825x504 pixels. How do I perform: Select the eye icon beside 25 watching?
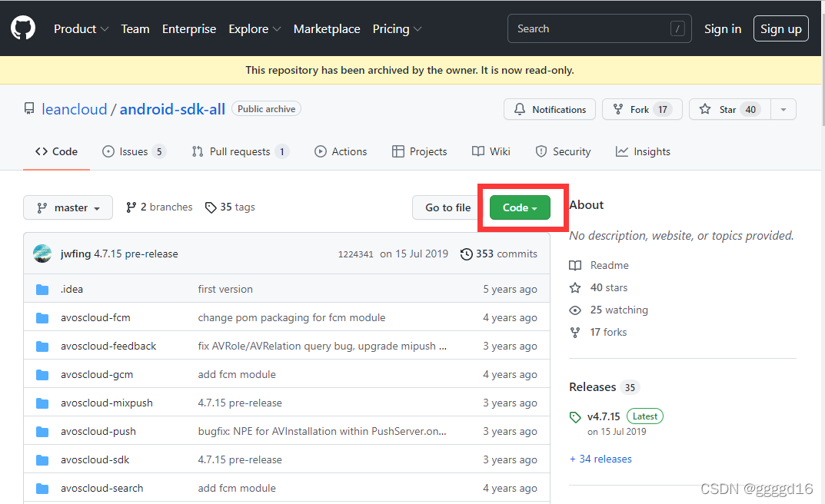click(x=575, y=310)
